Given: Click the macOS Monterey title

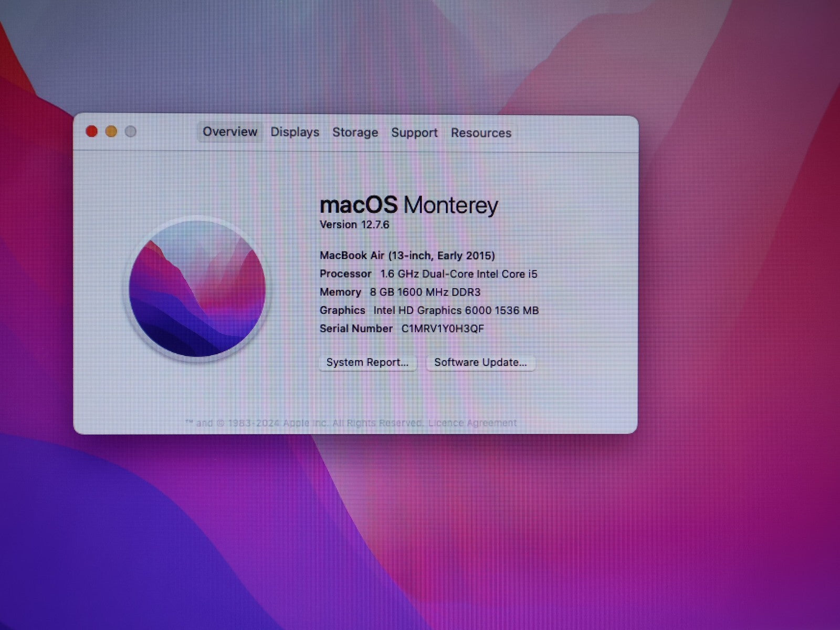Looking at the screenshot, I should click(x=409, y=205).
